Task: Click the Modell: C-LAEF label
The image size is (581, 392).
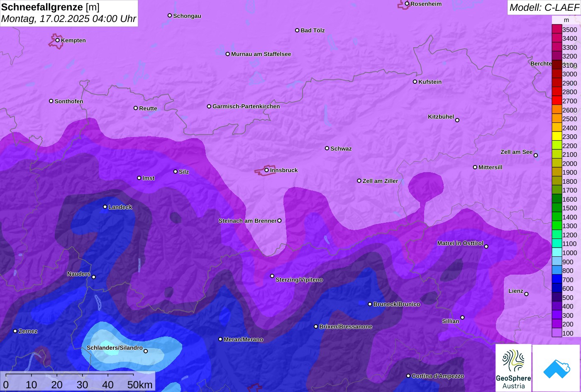Action: 544,7
